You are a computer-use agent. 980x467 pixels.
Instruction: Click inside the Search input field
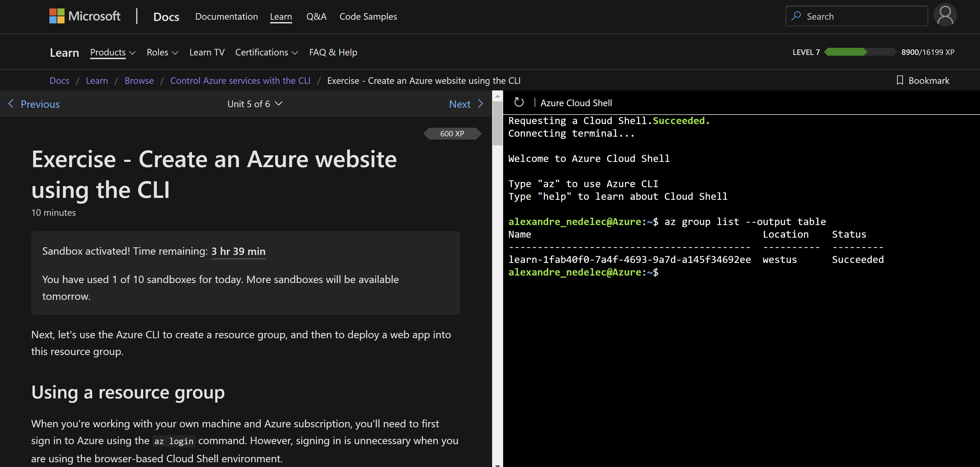(856, 16)
